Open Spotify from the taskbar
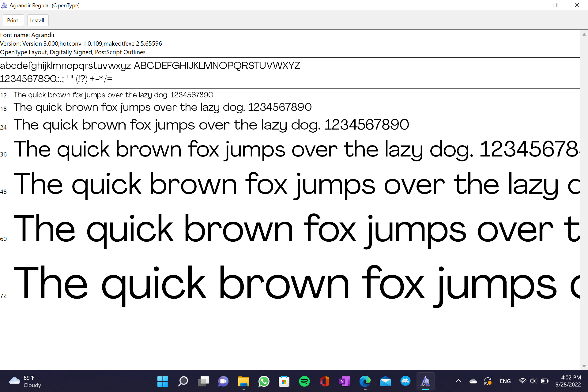The image size is (588, 392). (304, 381)
